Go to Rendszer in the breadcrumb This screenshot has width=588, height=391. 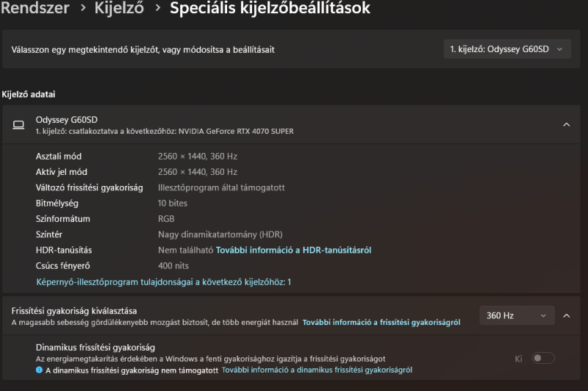tap(35, 8)
